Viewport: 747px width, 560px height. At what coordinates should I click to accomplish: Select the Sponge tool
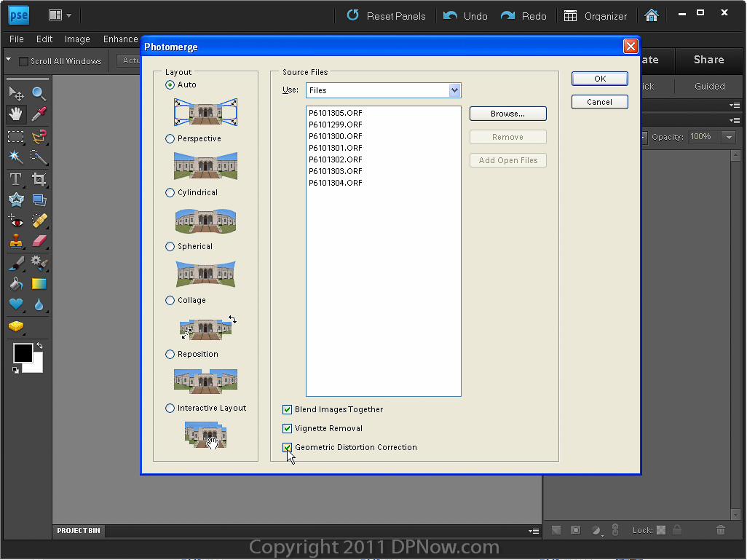pos(15,326)
